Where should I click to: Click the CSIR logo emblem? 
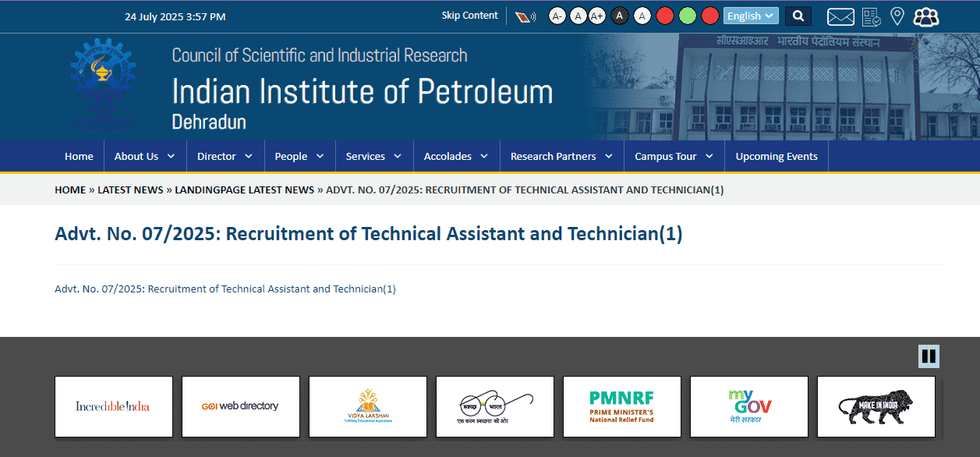102,85
